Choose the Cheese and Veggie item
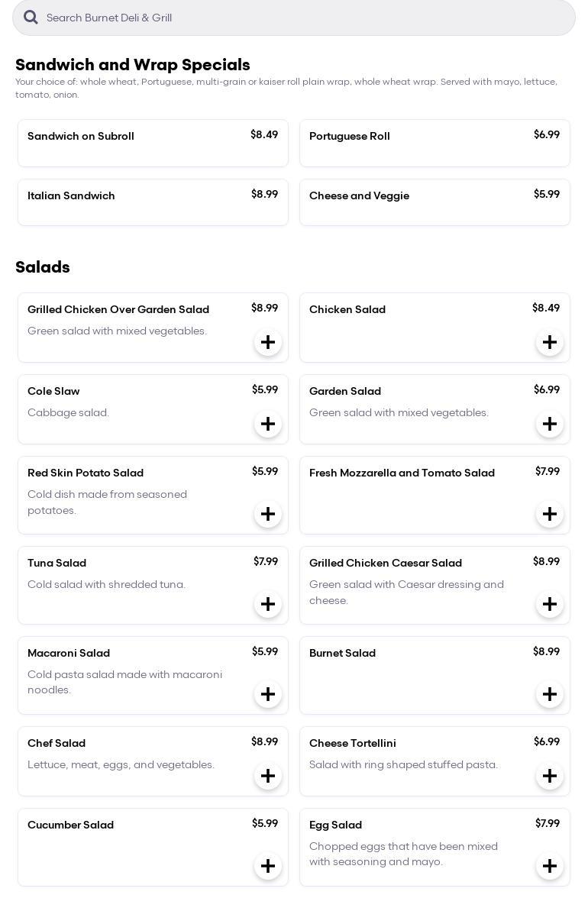Image resolution: width=588 pixels, height=898 pixels. pyautogui.click(x=435, y=202)
